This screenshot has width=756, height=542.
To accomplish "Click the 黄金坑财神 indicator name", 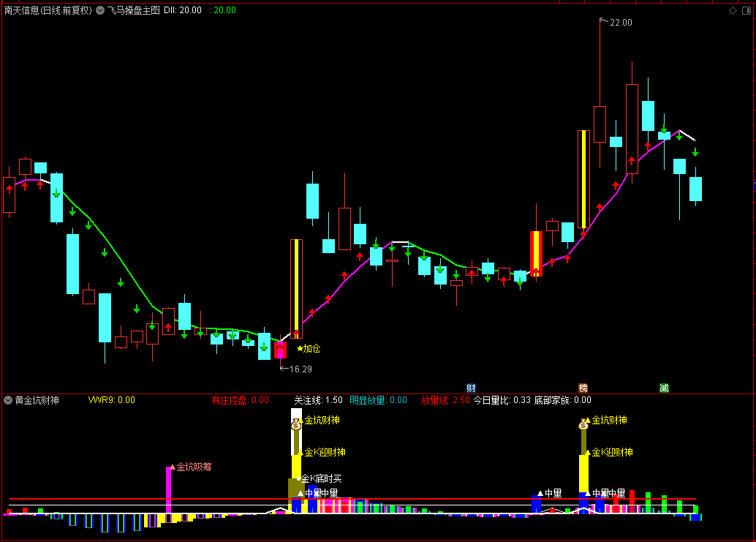I will coord(37,400).
